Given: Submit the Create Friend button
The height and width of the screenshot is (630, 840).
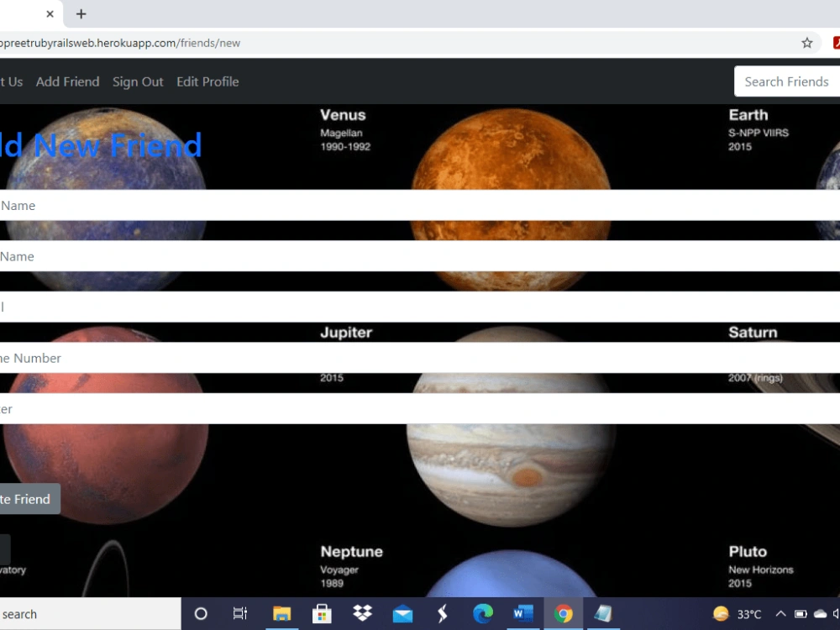Looking at the screenshot, I should (29, 499).
